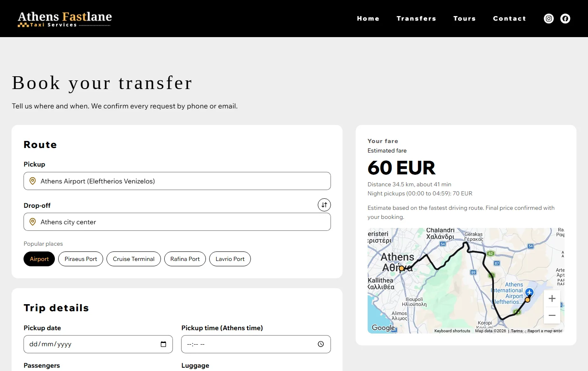The width and height of the screenshot is (588, 371).
Task: Swap pickup and drop-off locations
Action: [324, 205]
